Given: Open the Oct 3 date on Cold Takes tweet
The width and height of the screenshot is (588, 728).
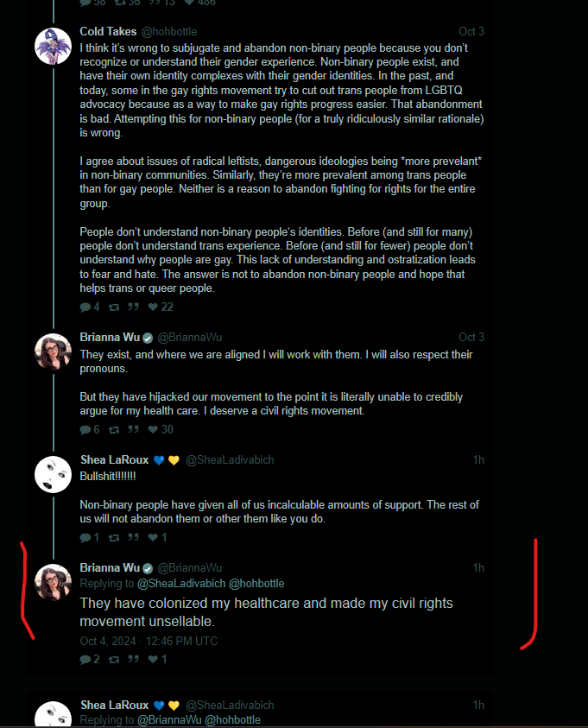Looking at the screenshot, I should point(471,32).
